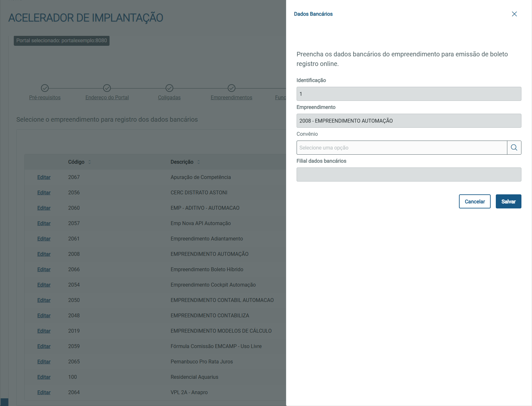Edit row 2059 Fórmula Comissão EMCAMP

(44, 346)
